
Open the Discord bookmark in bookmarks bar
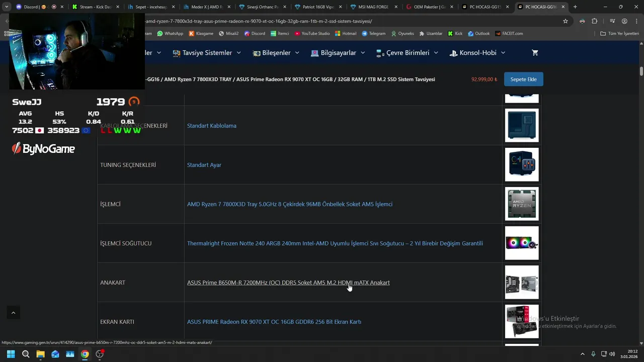click(255, 34)
